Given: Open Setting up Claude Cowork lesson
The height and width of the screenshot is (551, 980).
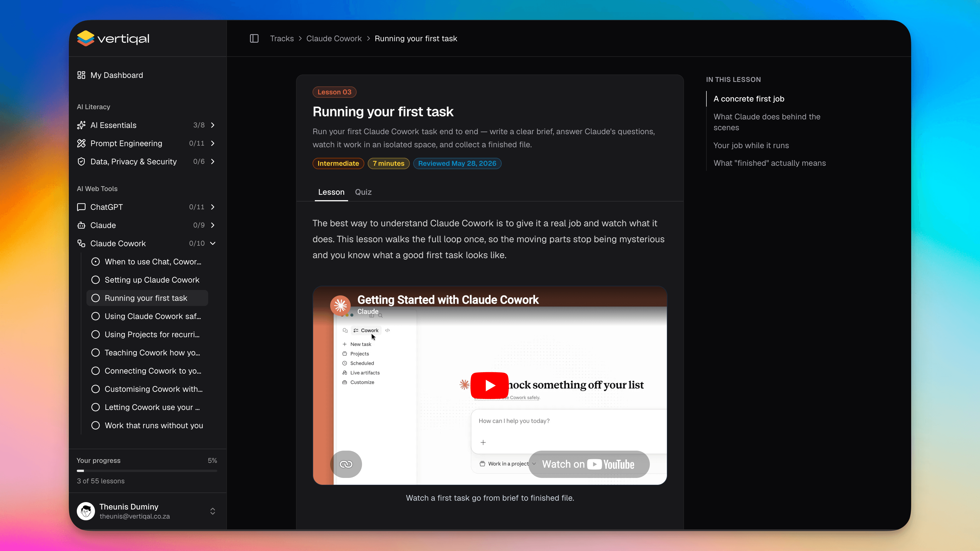Looking at the screenshot, I should (152, 280).
